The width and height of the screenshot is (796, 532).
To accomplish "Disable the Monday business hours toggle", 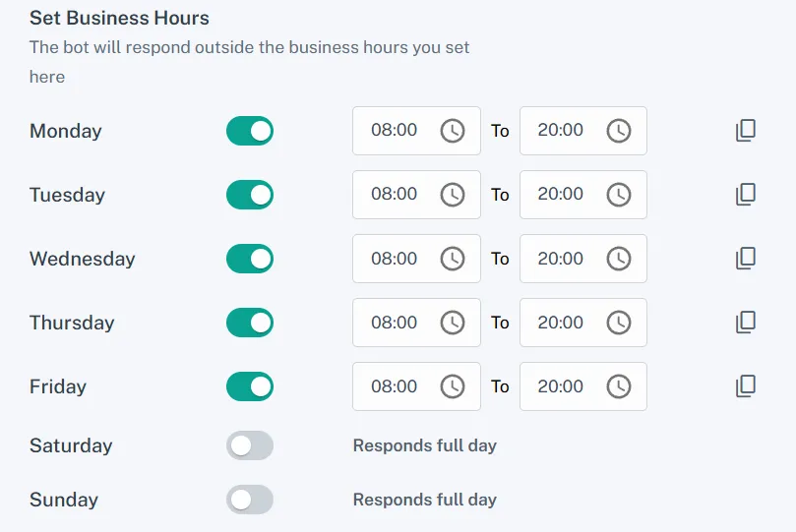I will tap(250, 131).
